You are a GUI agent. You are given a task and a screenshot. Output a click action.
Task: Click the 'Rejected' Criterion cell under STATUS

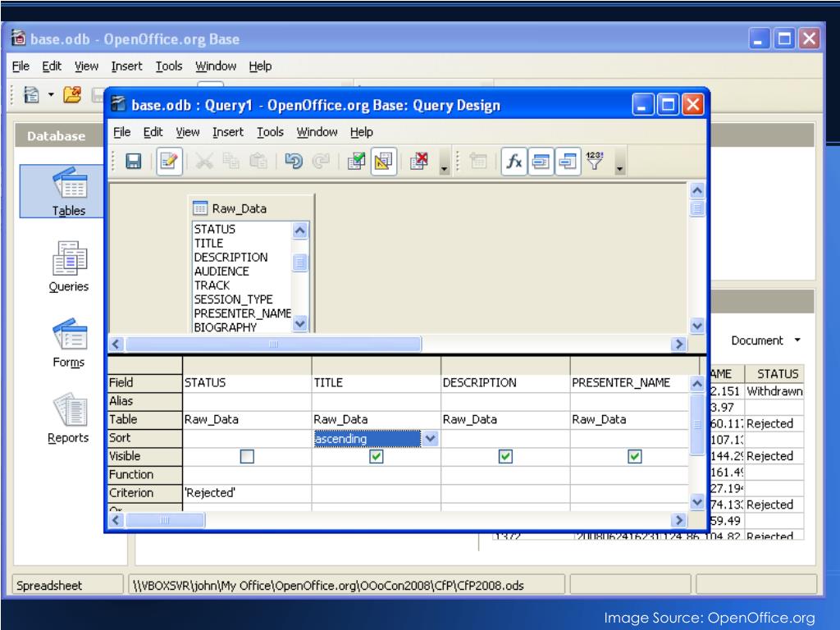click(247, 493)
